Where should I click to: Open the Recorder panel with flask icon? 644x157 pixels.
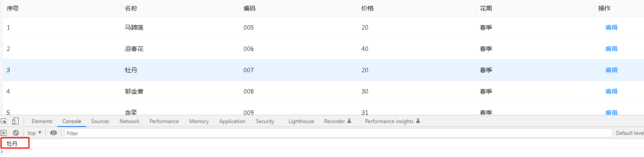click(337, 121)
